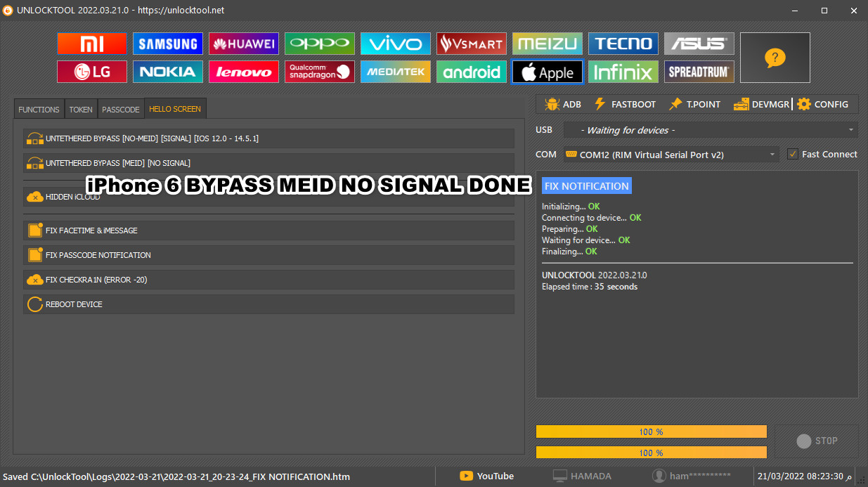This screenshot has height=487, width=868.
Task: Select the Infinix brand logo
Action: coord(623,72)
